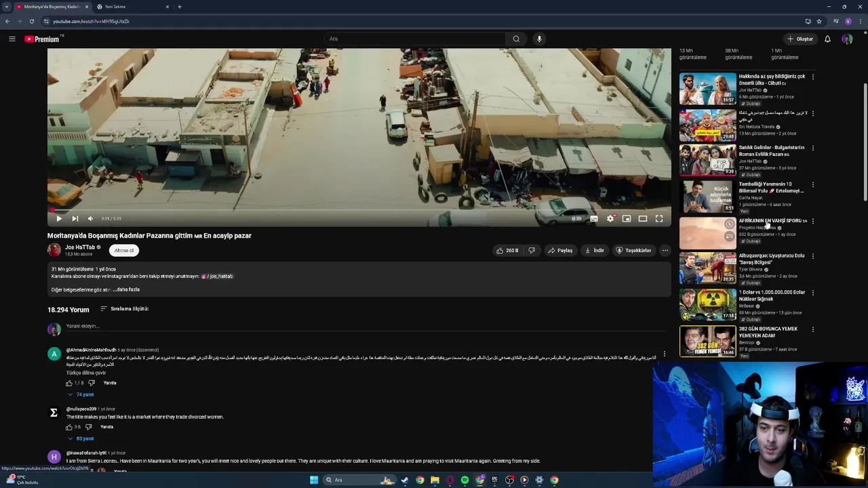Like the video with 260 B likes
This screenshot has width=868, height=488.
pos(507,250)
